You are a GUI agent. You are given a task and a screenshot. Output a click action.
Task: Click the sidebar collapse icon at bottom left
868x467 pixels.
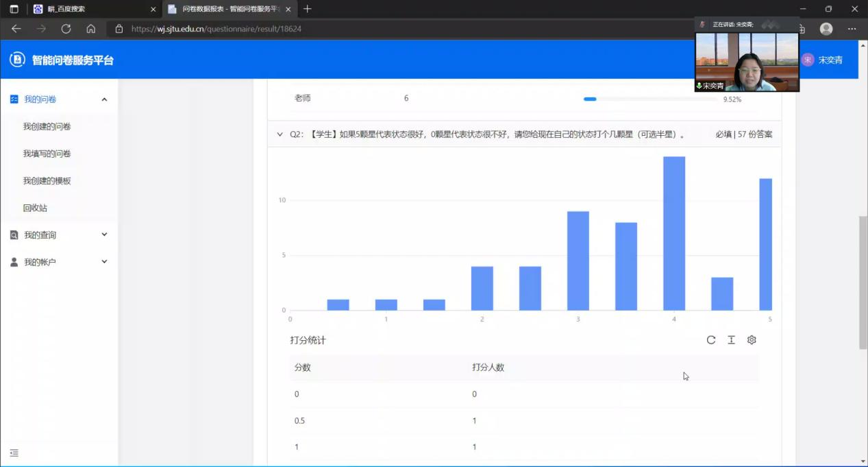pos(14,453)
